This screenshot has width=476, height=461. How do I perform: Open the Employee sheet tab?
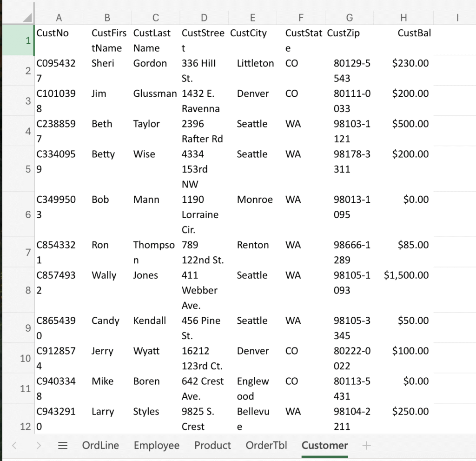coord(156,446)
